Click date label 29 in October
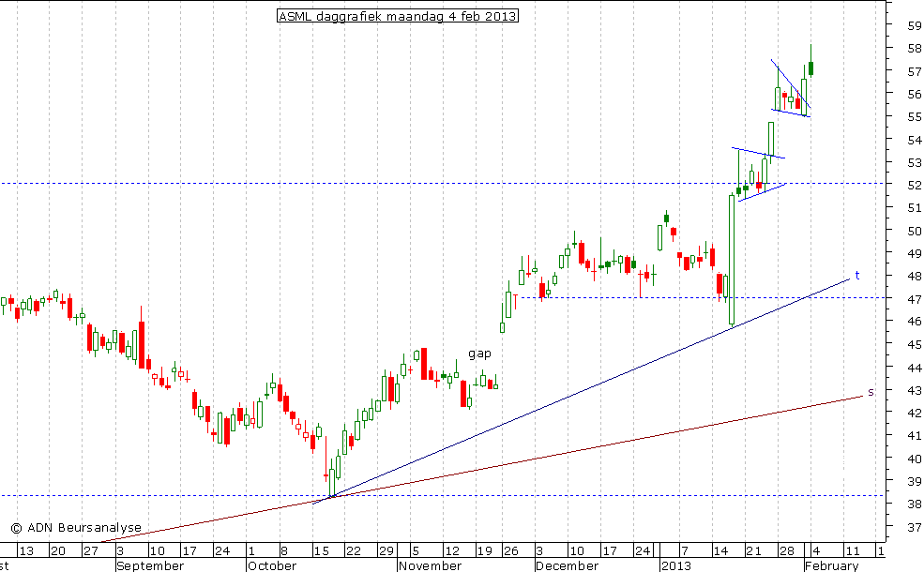The width and height of the screenshot is (924, 572). pos(386,551)
